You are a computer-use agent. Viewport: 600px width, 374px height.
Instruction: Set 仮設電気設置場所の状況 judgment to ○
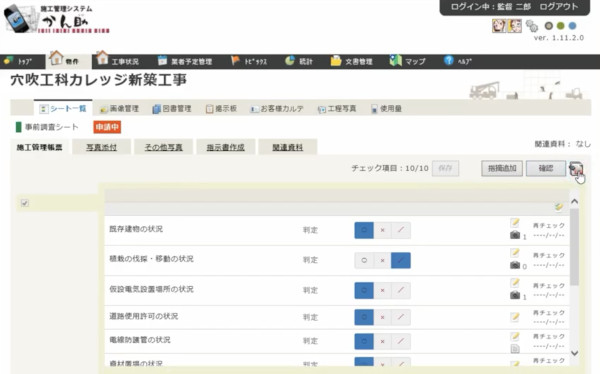(364, 291)
